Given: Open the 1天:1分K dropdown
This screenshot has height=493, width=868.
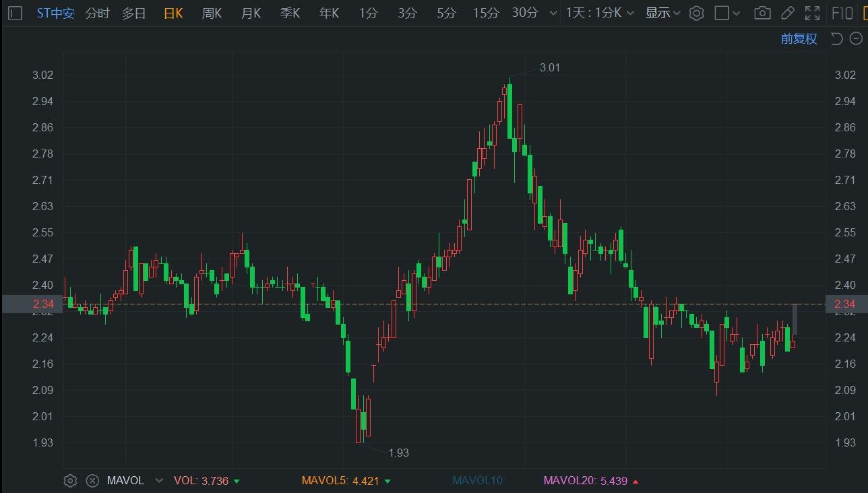Looking at the screenshot, I should pyautogui.click(x=600, y=13).
